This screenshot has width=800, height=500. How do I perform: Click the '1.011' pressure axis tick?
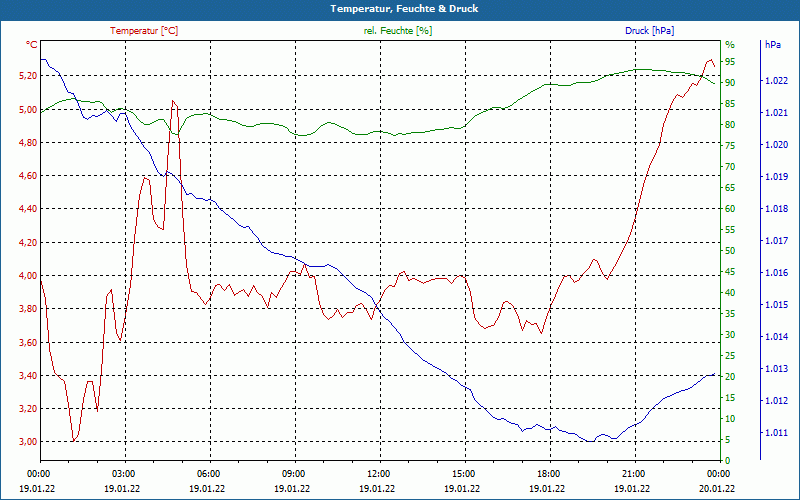tap(777, 433)
